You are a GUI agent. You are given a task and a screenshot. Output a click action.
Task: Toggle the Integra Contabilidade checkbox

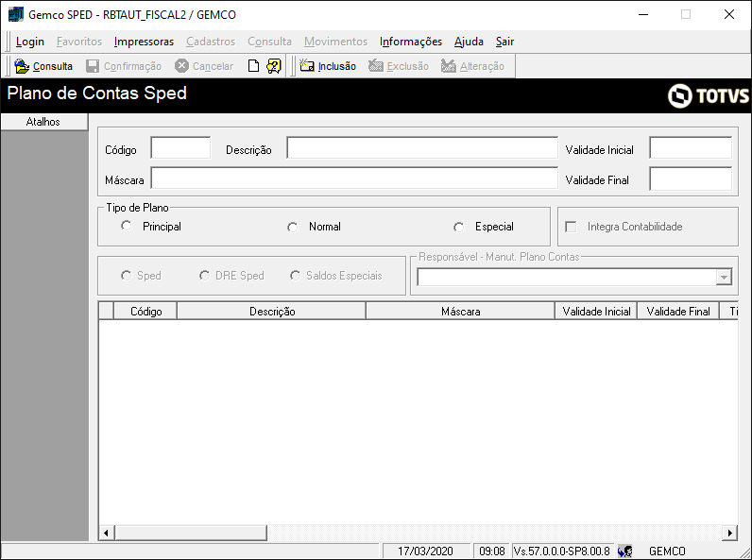(x=571, y=227)
